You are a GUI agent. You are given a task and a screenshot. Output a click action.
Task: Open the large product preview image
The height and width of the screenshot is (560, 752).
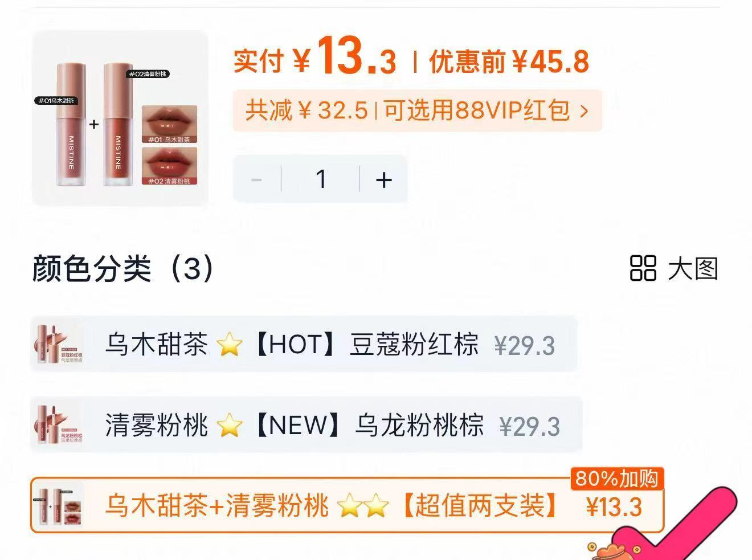pos(120,118)
